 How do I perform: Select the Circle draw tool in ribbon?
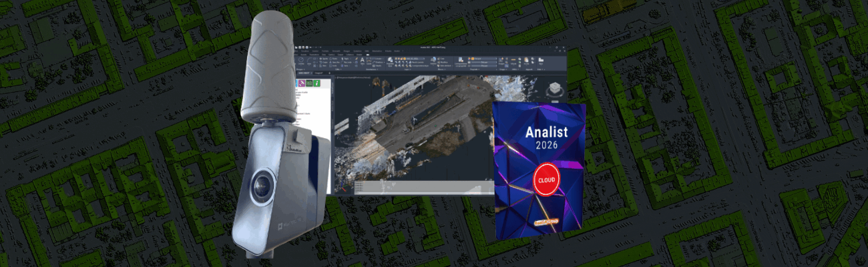click(x=301, y=59)
